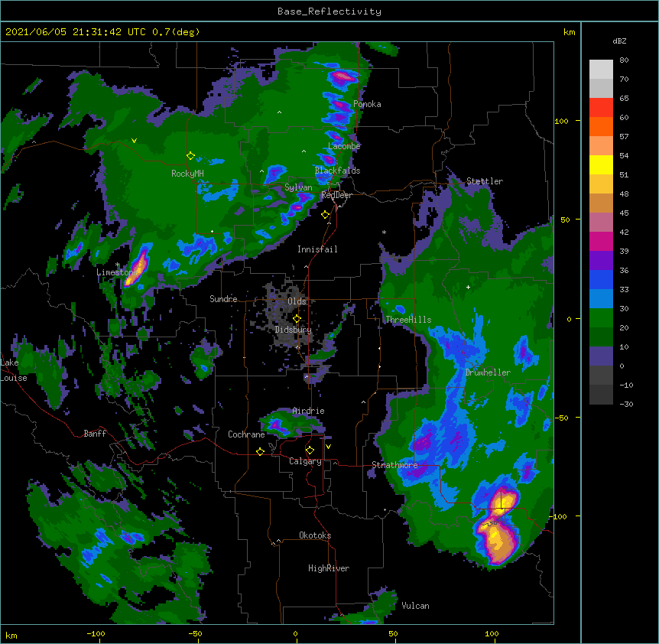Click the Base_Reflectivity title
Viewport: 659px width, 644px height.
tap(329, 11)
